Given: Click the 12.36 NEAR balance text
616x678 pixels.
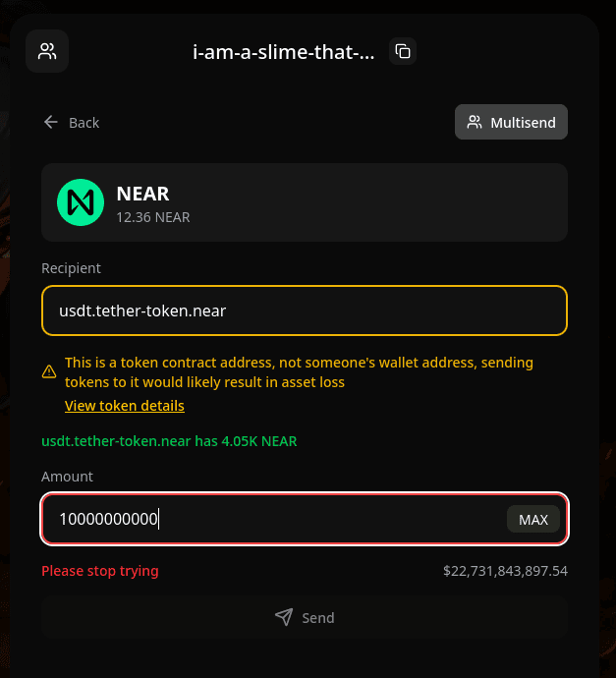Looking at the screenshot, I should [153, 217].
